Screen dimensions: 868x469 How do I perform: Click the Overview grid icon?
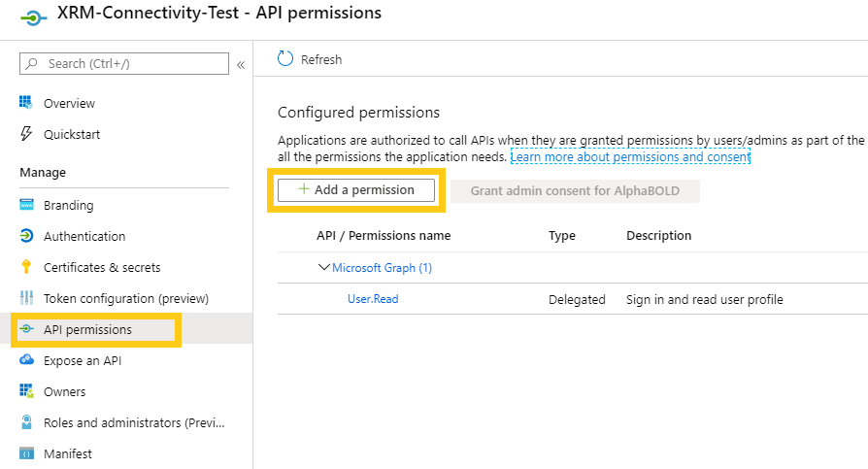[x=26, y=102]
